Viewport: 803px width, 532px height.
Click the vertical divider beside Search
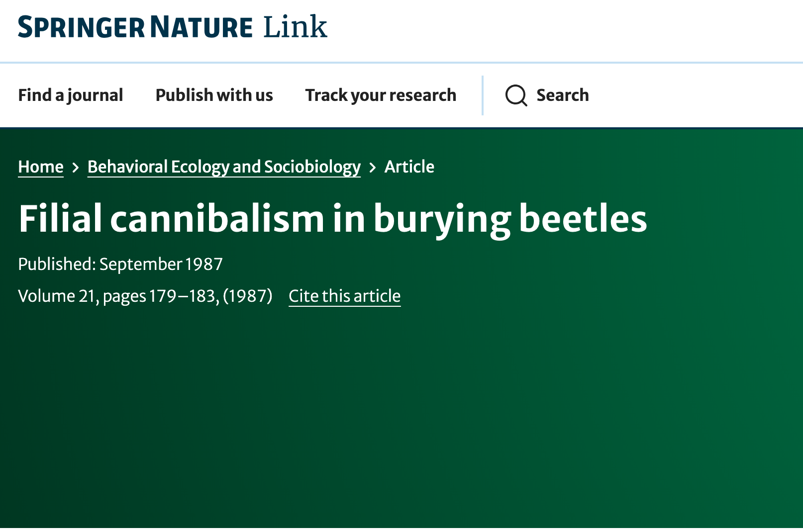tap(482, 95)
